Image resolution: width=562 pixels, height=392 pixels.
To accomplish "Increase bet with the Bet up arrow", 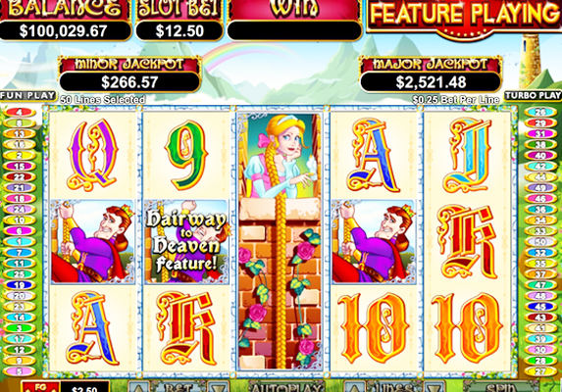I will point(138,387).
